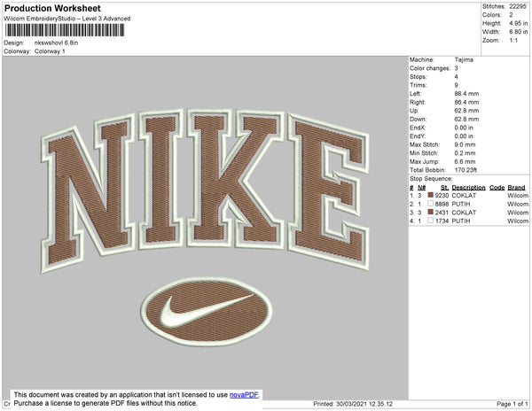Select Wilcom EmbroideryStudio Level 3 Advanced text
The image size is (532, 411).
(x=67, y=19)
